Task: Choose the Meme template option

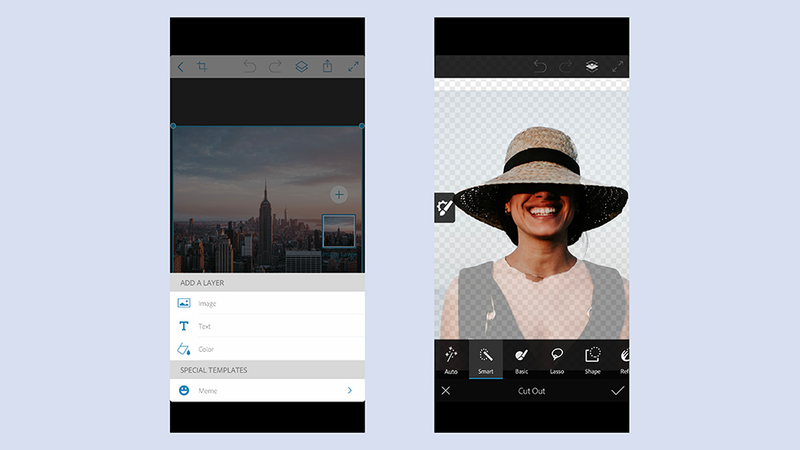Action: tap(267, 390)
